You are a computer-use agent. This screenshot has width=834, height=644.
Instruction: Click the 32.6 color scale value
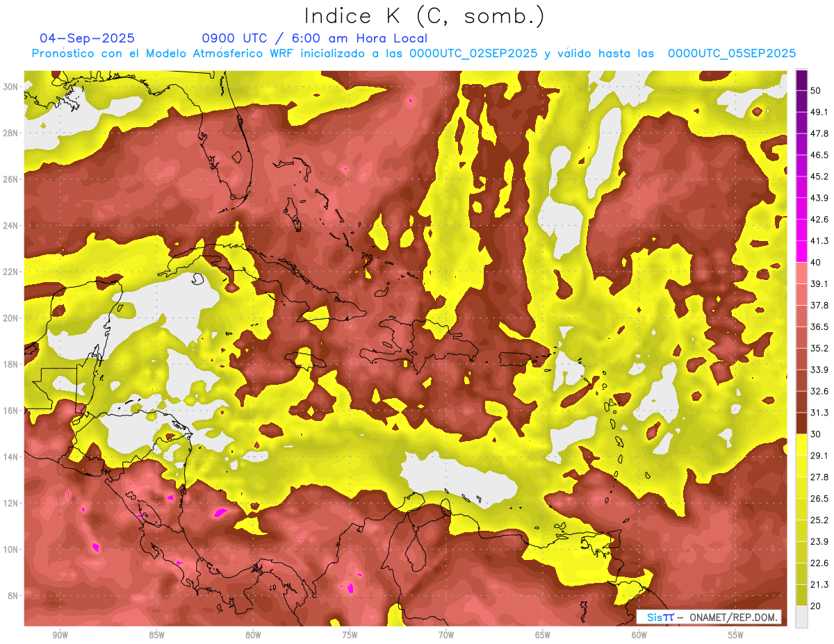pyautogui.click(x=820, y=391)
